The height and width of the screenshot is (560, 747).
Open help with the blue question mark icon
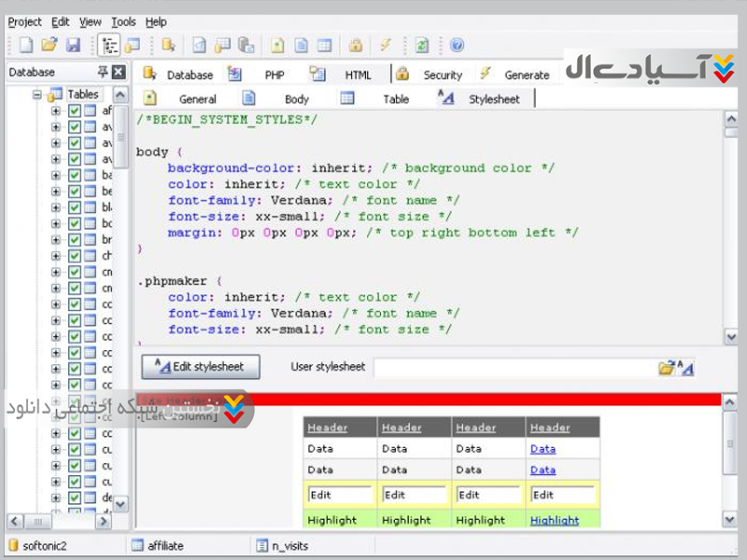(x=457, y=45)
